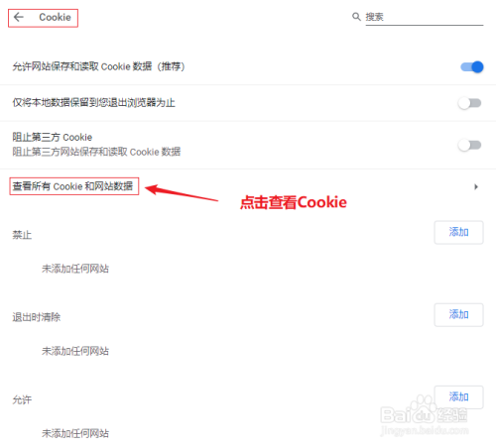The height and width of the screenshot is (448, 496).
Task: Go back using the arrow beside Cookie
Action: (19, 17)
